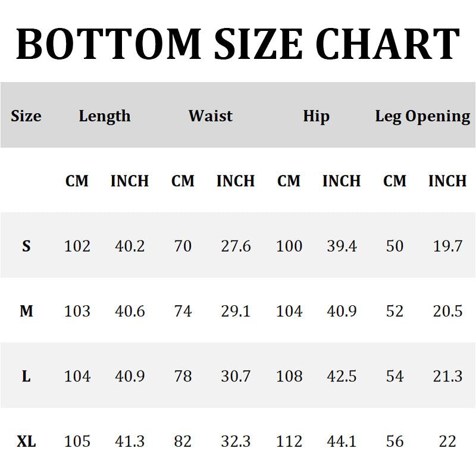Screen dimensions: 476x476
Task: Click the Bottom Size Chart title
Action: (x=238, y=44)
